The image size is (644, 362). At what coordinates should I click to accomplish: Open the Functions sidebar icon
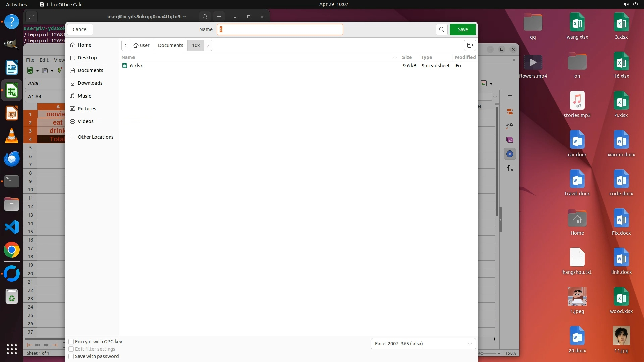click(510, 168)
